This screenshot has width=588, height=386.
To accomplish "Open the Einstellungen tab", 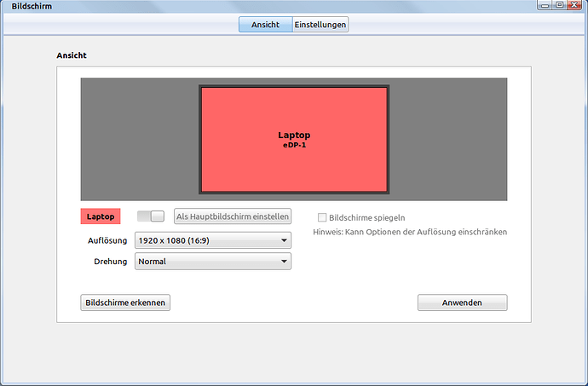I will [x=320, y=25].
